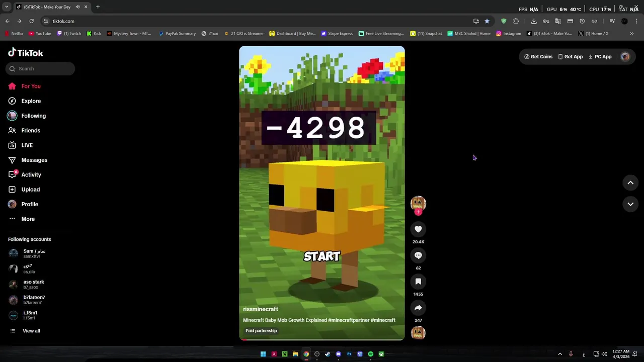Image resolution: width=644 pixels, height=362 pixels.
Task: Open the LIVE section
Action: click(20, 145)
